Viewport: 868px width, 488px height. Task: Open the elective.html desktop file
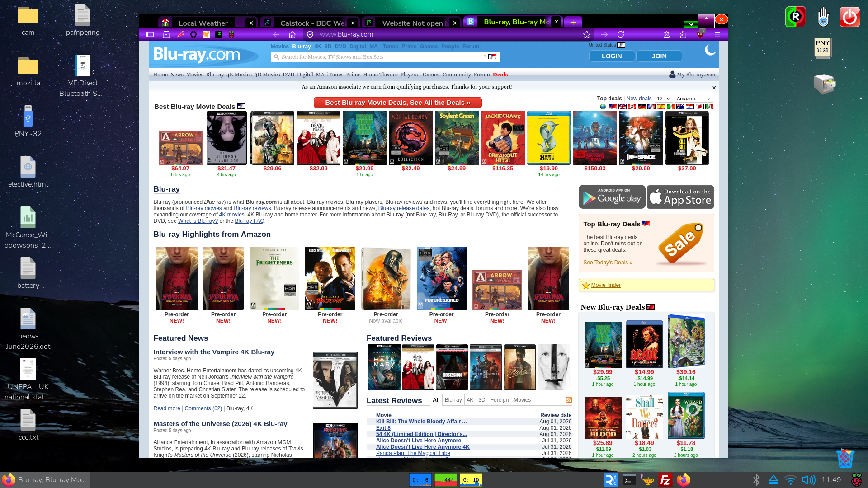pos(28,172)
